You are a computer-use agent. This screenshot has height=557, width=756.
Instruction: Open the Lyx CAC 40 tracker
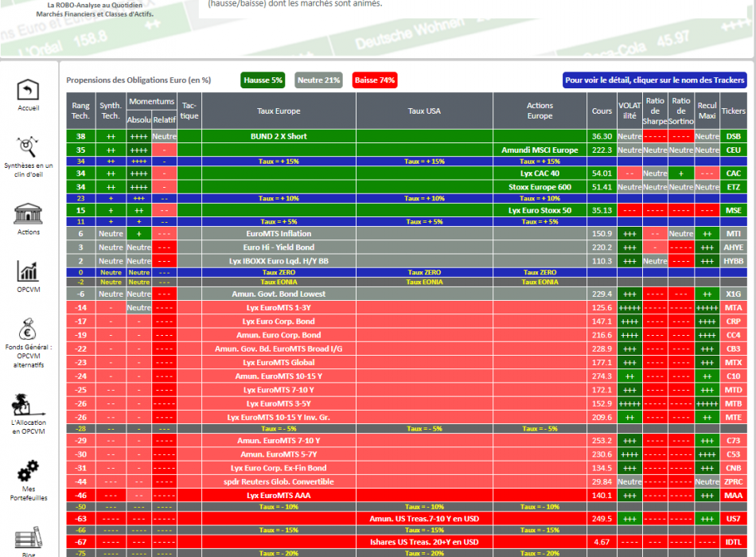point(540,173)
